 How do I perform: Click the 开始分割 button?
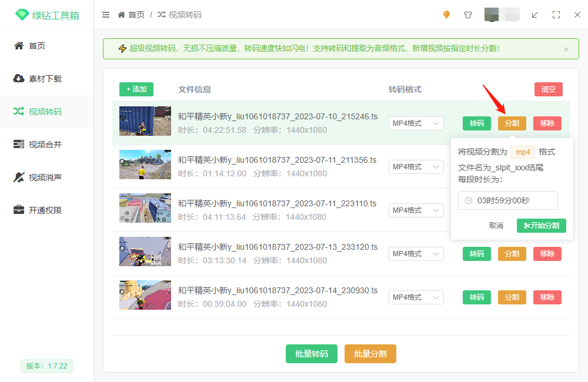(x=541, y=226)
